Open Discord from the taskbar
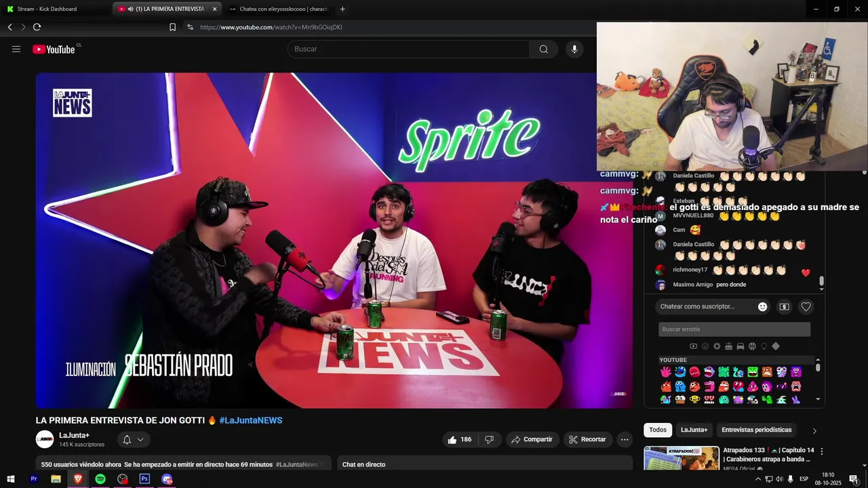868x488 pixels. [167, 479]
